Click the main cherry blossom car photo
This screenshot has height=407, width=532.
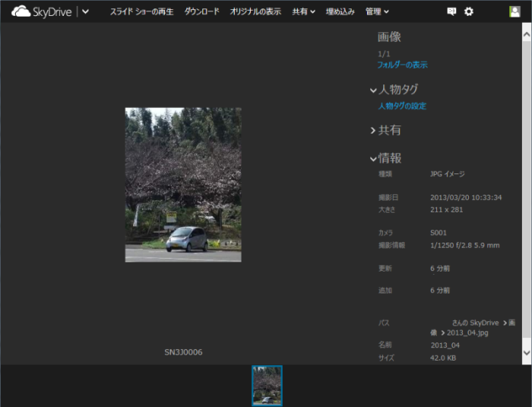183,185
